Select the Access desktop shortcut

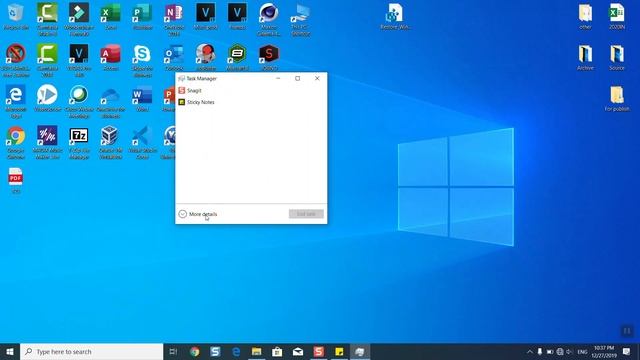click(111, 58)
